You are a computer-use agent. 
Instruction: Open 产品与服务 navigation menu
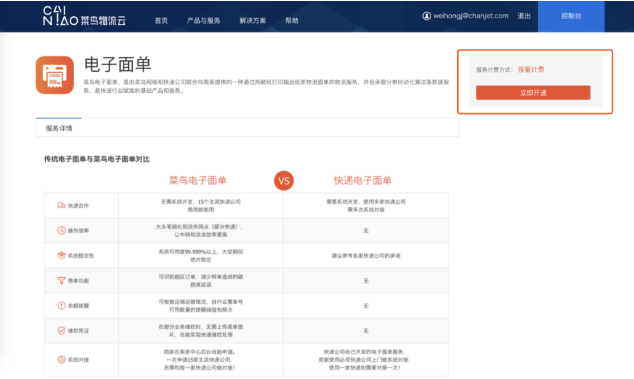click(203, 21)
